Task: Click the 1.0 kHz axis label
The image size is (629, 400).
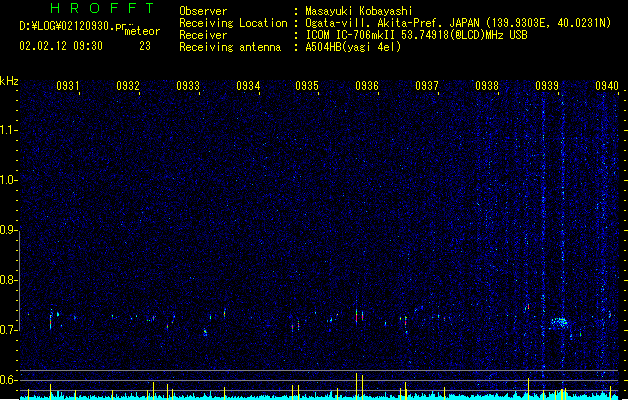Action: 8,180
